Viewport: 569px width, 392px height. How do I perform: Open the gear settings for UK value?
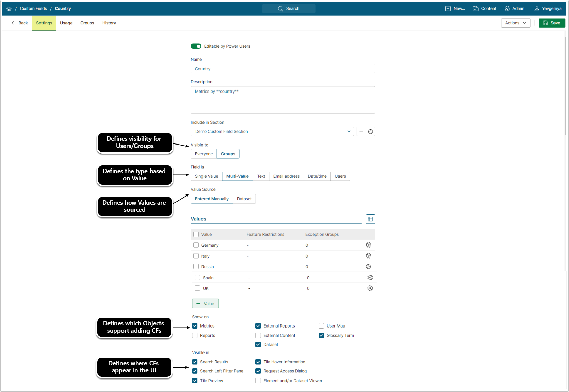click(370, 288)
